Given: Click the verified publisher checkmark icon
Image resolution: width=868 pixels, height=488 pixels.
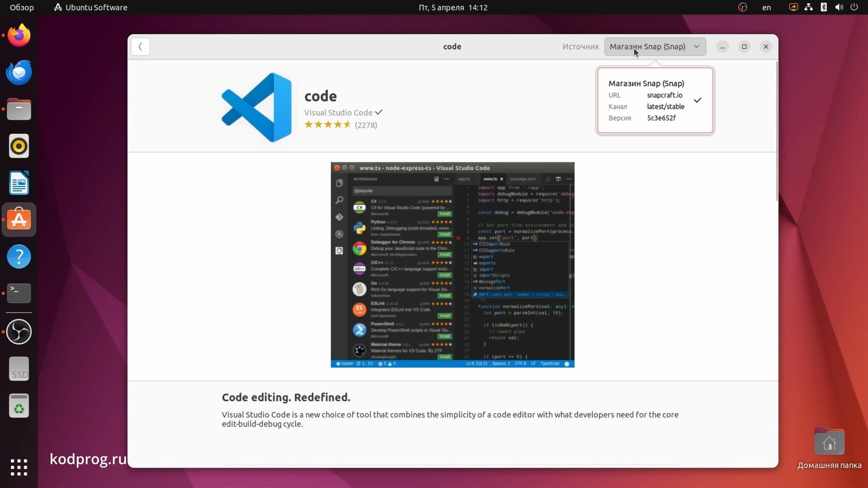Looking at the screenshot, I should [379, 112].
